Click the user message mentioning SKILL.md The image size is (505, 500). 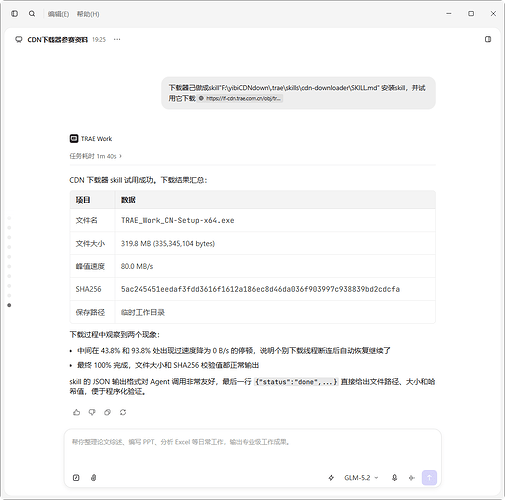pyautogui.click(x=298, y=93)
